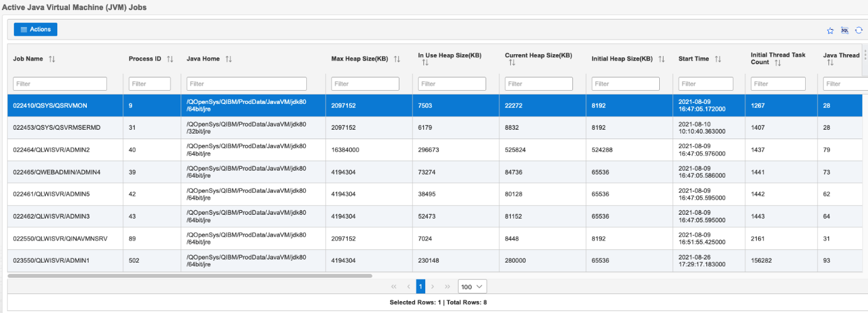Sort by Start Time column arrows
This screenshot has height=313, width=868.
[x=718, y=59]
